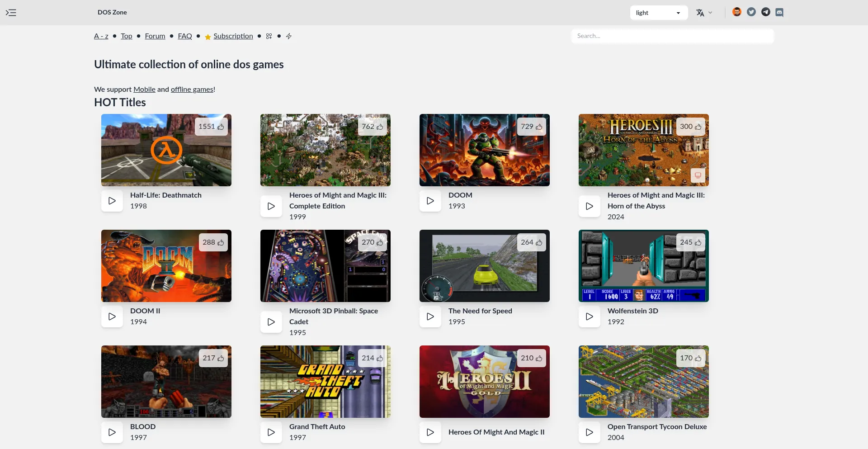The height and width of the screenshot is (449, 868).
Task: Play BLOOD
Action: [x=112, y=432]
